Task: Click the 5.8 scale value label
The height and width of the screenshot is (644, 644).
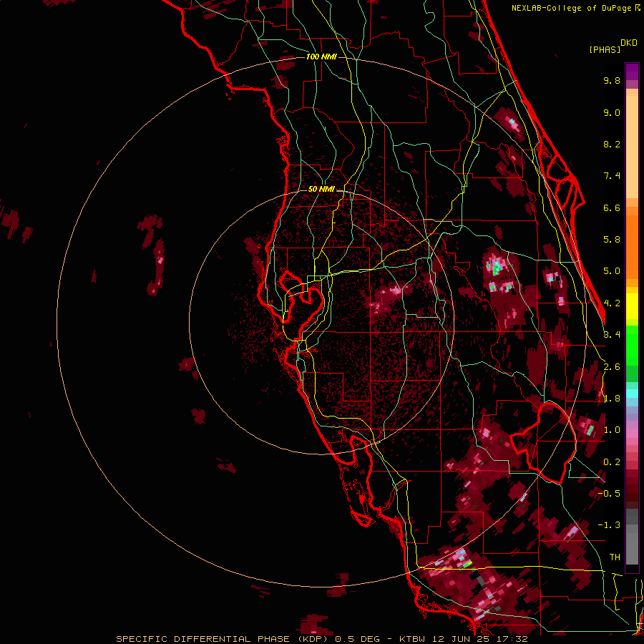Action: [612, 240]
